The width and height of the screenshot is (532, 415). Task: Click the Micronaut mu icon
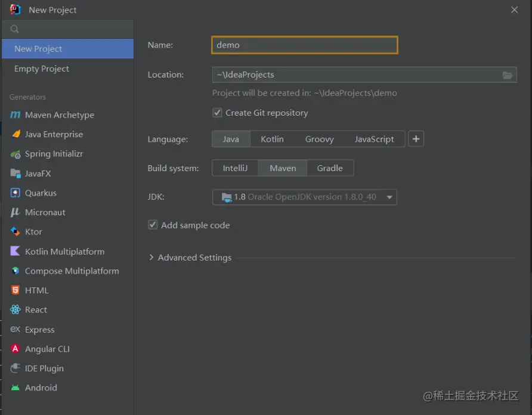coord(16,212)
